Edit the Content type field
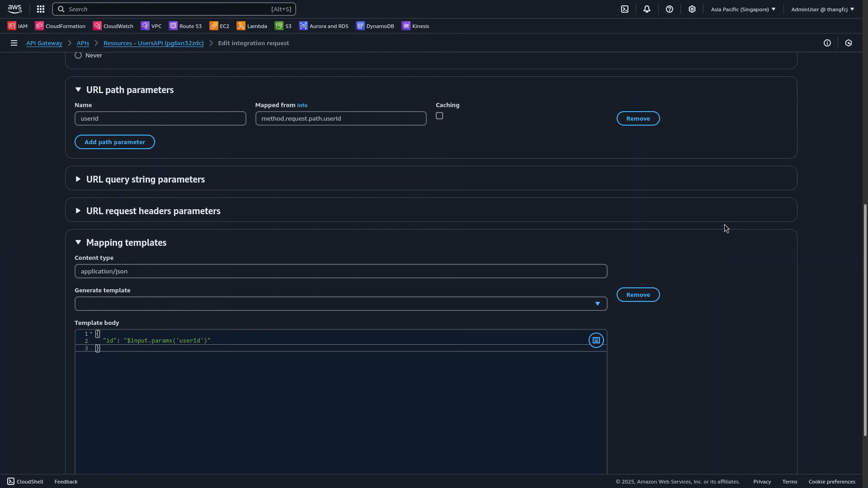868x488 pixels. coord(341,271)
